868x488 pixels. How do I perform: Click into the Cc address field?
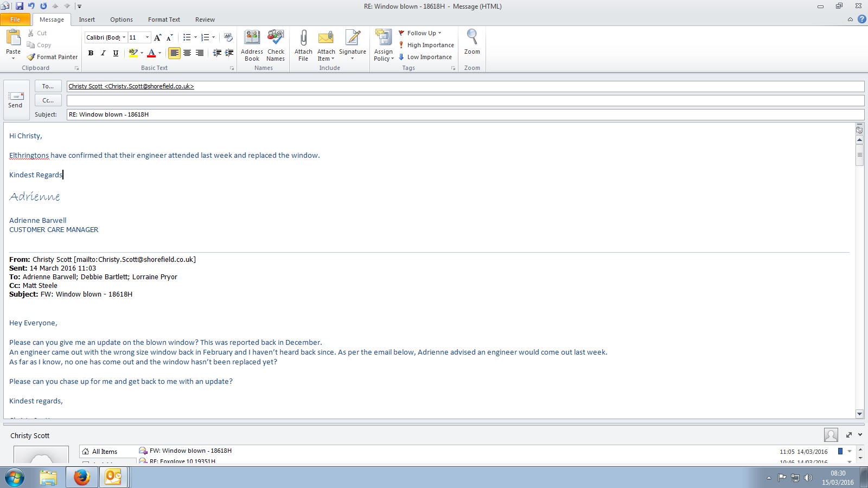point(465,100)
